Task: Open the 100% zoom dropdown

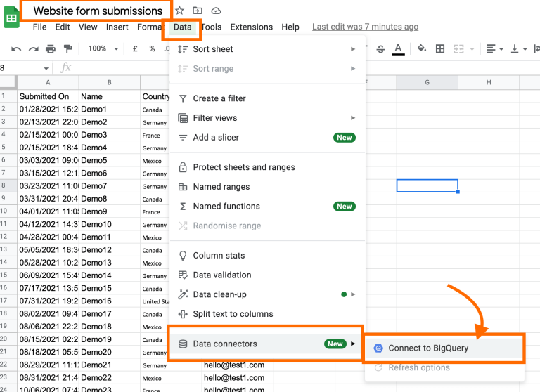Action: click(x=103, y=48)
